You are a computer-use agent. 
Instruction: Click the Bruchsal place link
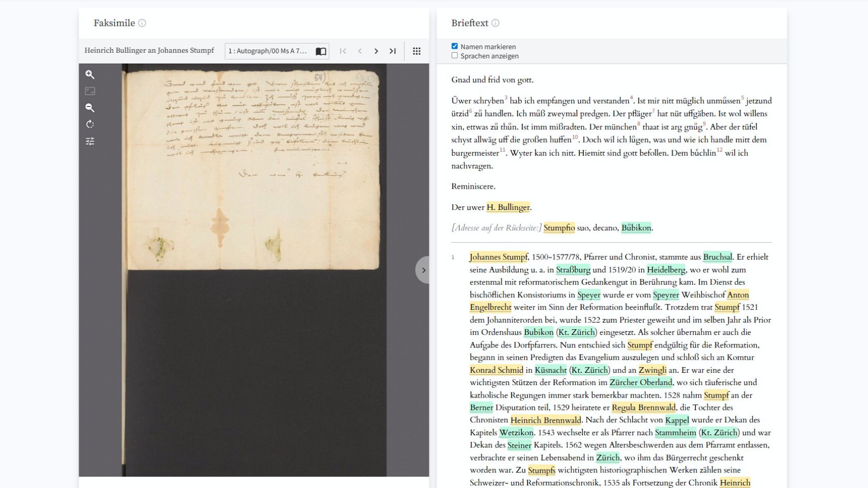[717, 257]
